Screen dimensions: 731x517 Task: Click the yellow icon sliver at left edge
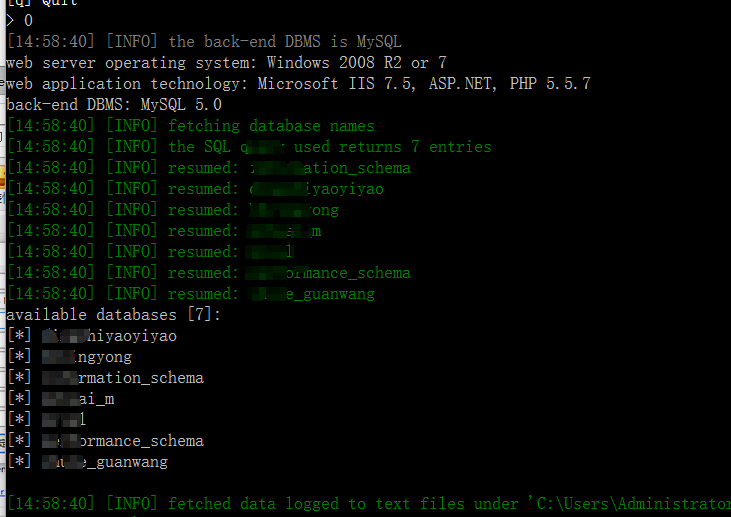tap(2, 179)
